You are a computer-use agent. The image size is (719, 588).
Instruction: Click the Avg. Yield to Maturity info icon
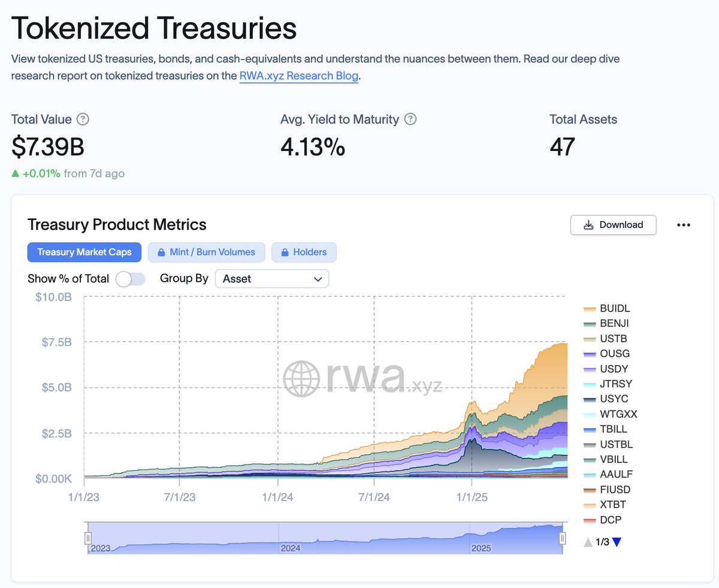tap(410, 119)
